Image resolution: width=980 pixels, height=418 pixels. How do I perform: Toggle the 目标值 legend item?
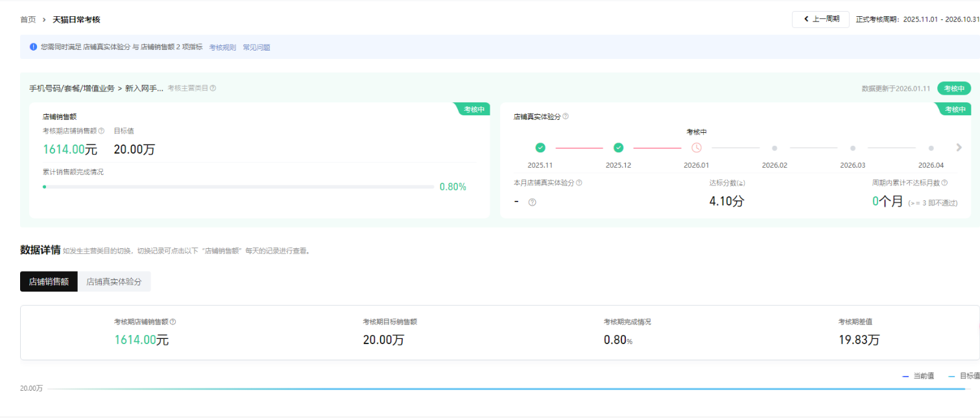(x=964, y=376)
